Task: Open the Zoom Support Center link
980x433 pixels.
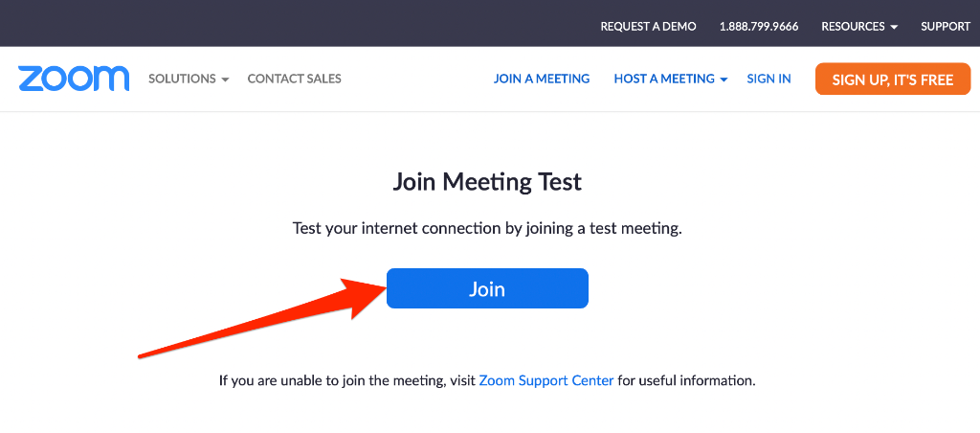Action: [x=546, y=380]
